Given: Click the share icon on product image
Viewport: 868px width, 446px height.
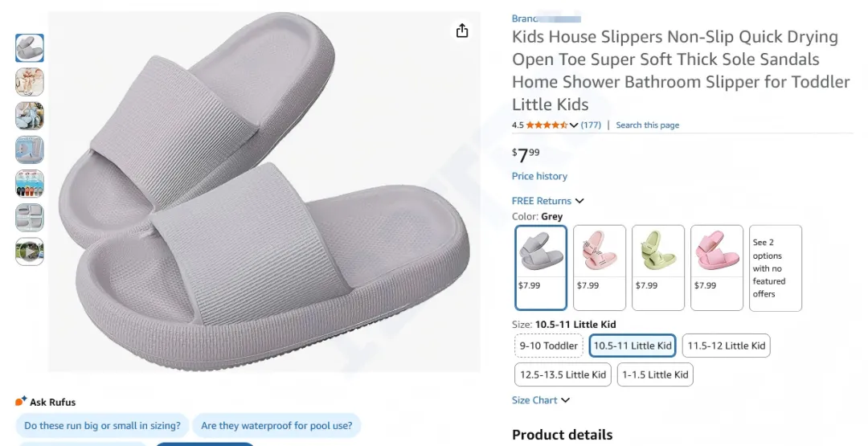Looking at the screenshot, I should tap(462, 31).
